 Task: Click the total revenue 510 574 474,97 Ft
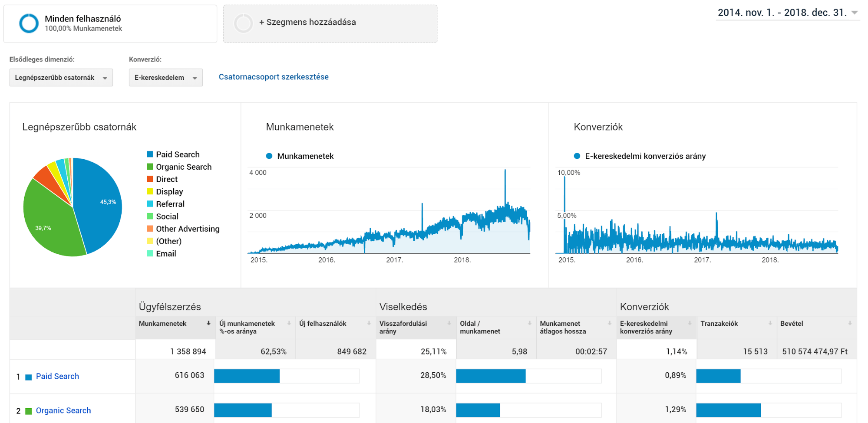click(x=815, y=351)
